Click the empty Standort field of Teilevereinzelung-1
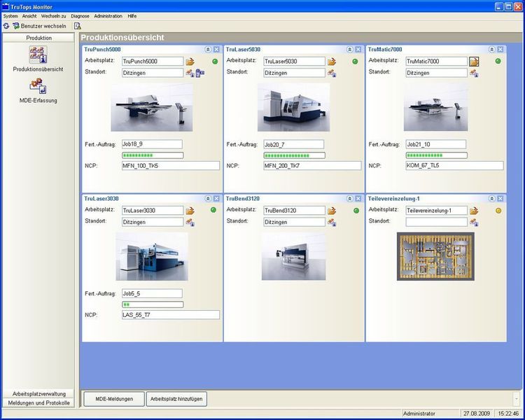The image size is (525, 420). click(x=437, y=222)
